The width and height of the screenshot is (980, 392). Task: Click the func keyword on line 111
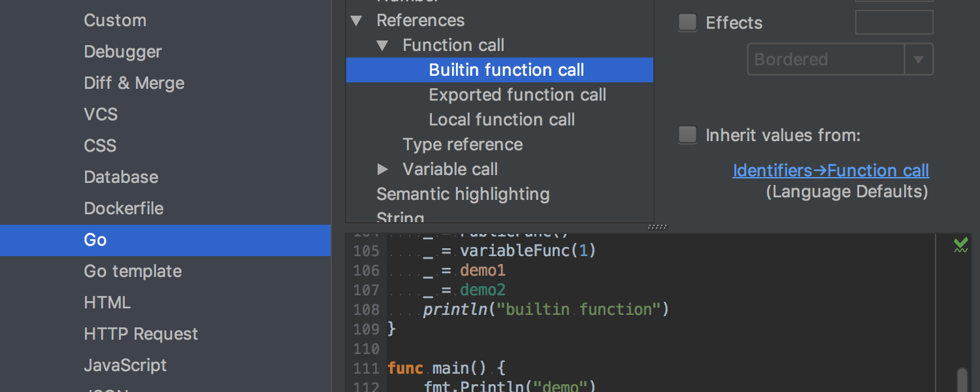tap(405, 368)
